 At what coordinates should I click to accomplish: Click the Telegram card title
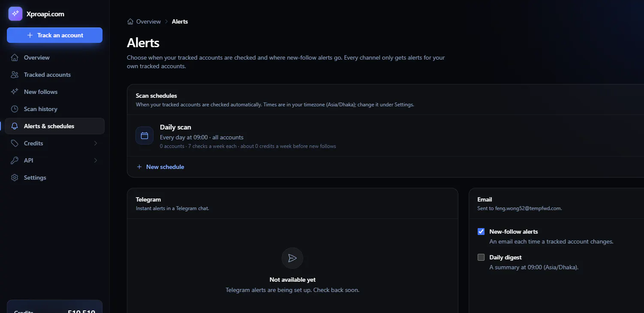[148, 199]
